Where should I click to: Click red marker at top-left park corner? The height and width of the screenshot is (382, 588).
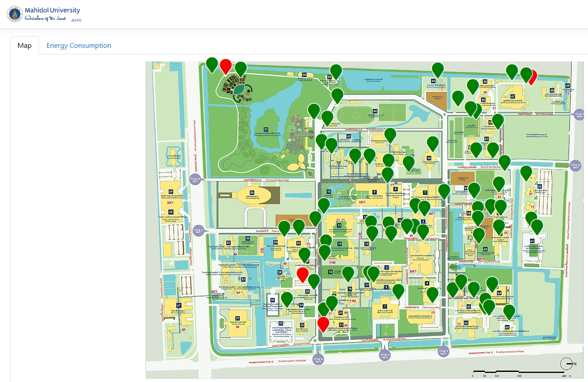226,66
